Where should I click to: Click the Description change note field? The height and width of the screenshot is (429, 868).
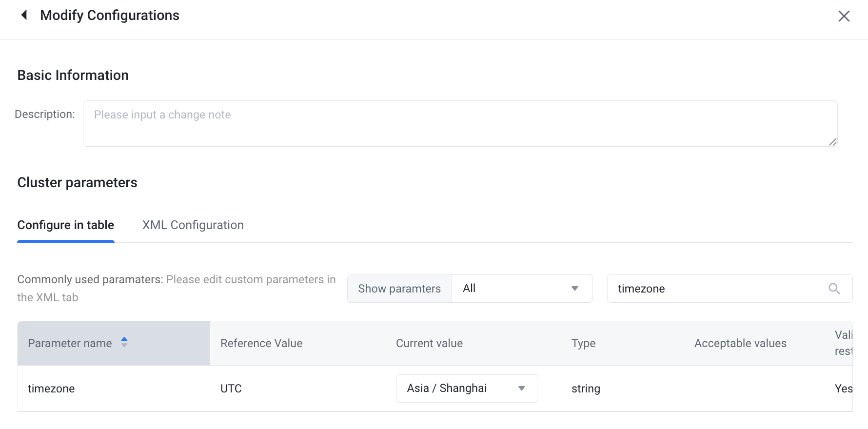(459, 123)
